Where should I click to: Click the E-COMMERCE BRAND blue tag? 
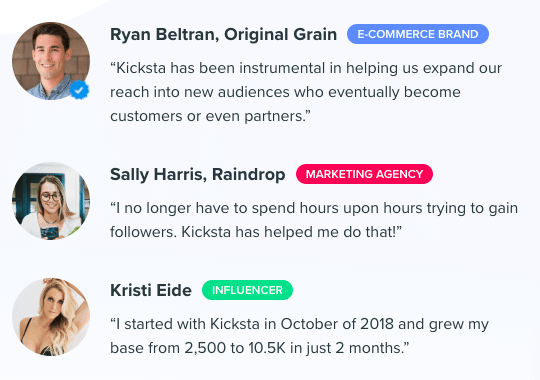coord(418,34)
